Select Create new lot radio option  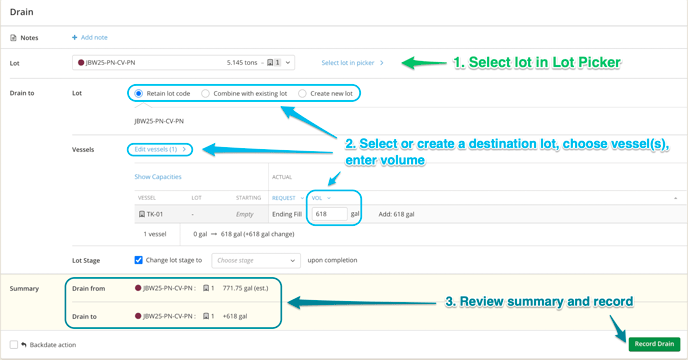302,93
